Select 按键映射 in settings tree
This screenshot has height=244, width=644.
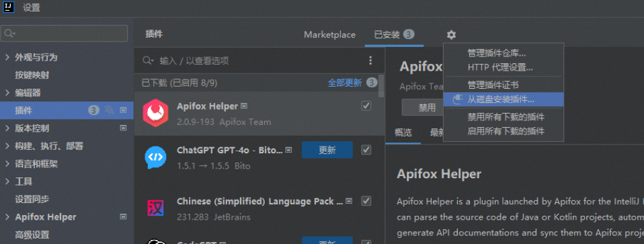click(x=32, y=75)
